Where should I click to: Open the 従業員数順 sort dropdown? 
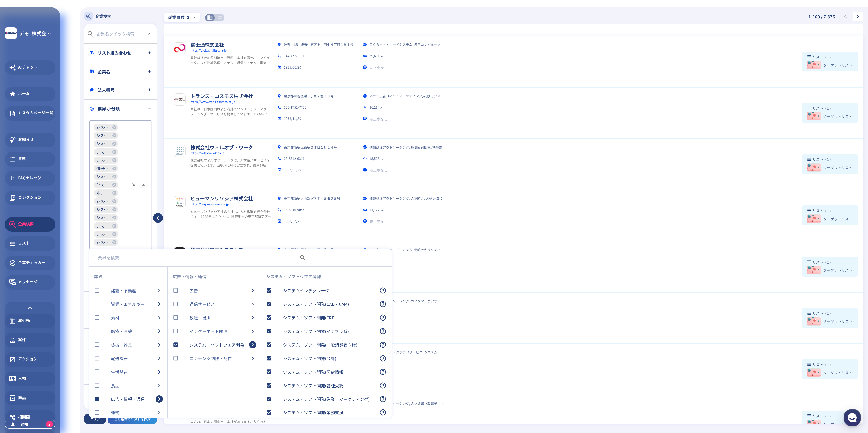(182, 18)
